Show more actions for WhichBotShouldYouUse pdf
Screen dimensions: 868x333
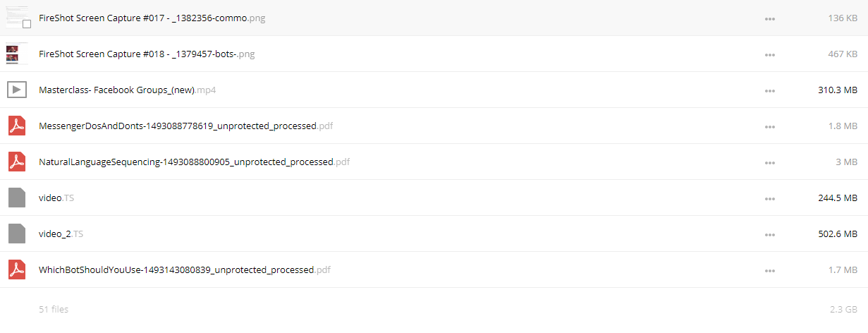[x=770, y=270]
